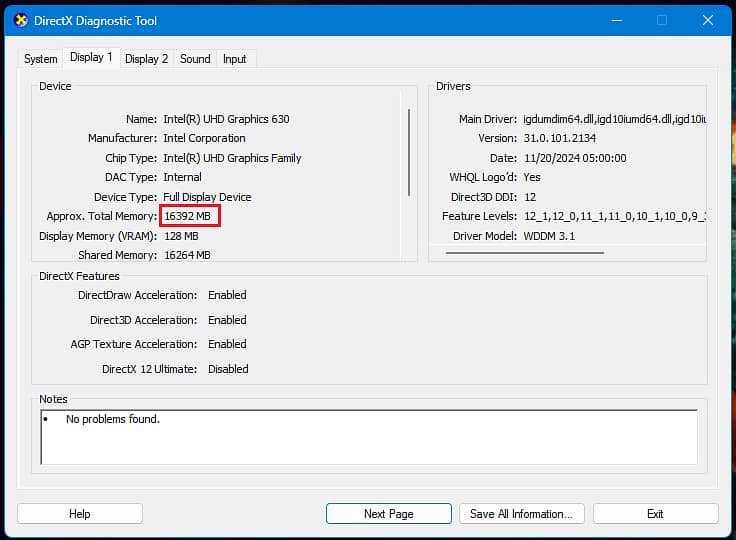This screenshot has width=736, height=540.
Task: Click Direct3D Acceleration Enabled value
Action: 227,320
